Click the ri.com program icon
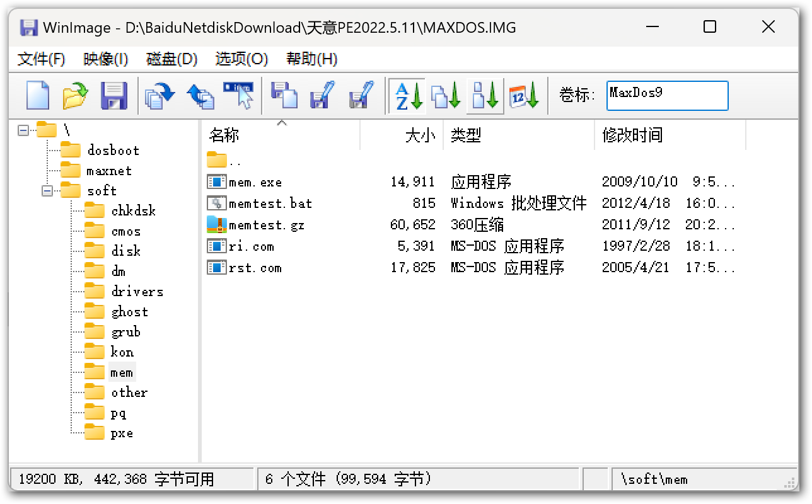The image size is (812, 504). pyautogui.click(x=217, y=246)
